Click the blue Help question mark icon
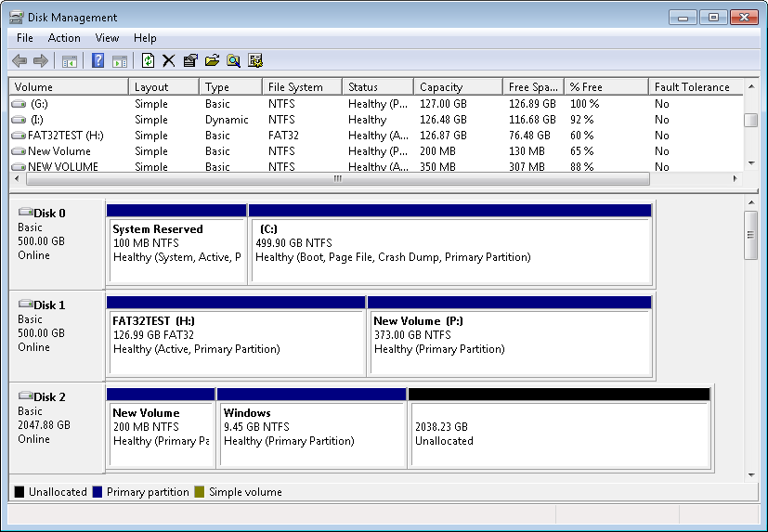Image resolution: width=768 pixels, height=532 pixels. [98, 61]
